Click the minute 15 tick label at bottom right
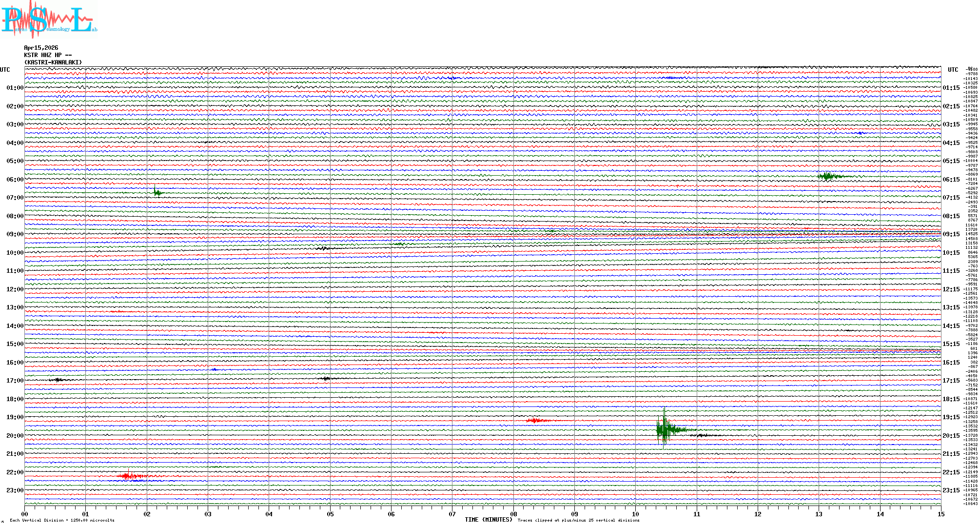The width and height of the screenshot is (980, 527). [941, 514]
